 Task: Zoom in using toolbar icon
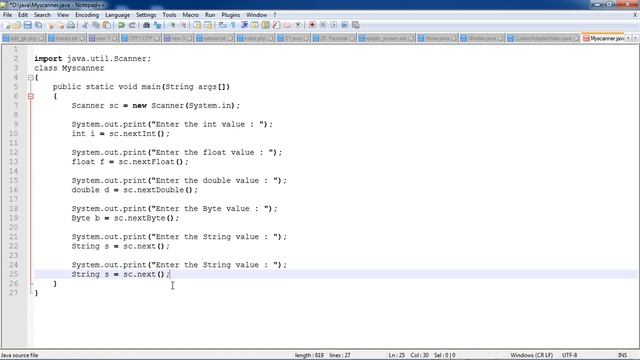tap(173, 25)
